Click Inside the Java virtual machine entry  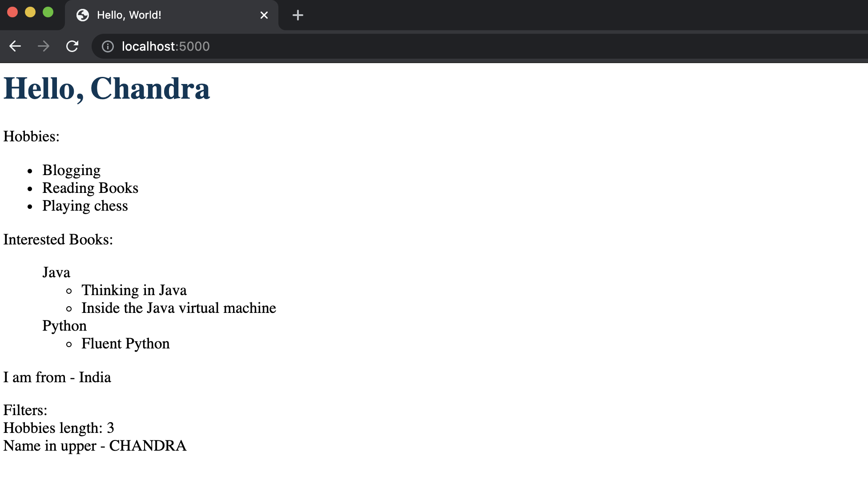coord(178,308)
